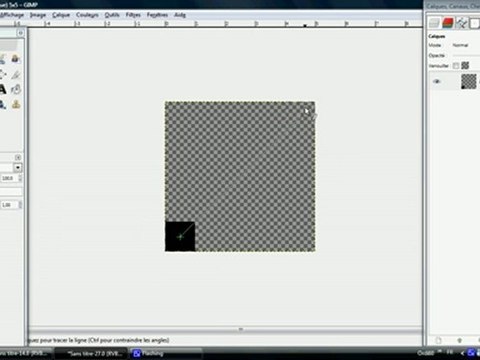The image size is (480, 360).
Task: Click the black square on the canvas
Action: click(180, 237)
